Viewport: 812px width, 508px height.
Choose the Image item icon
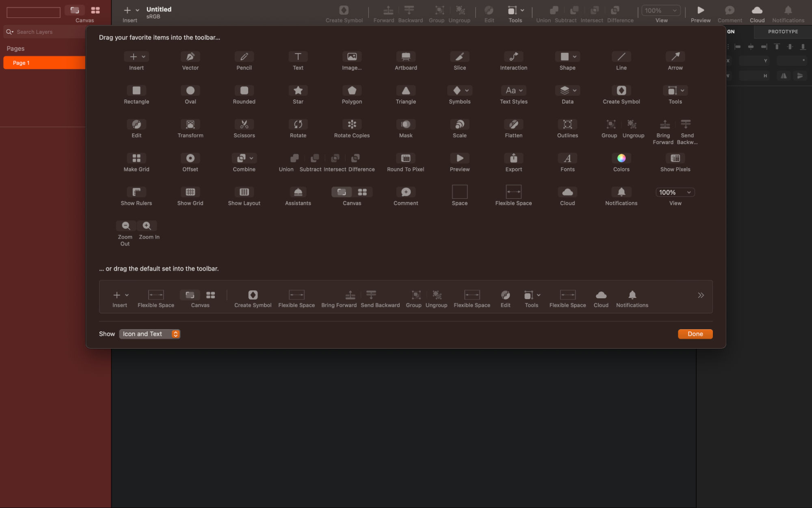[x=352, y=56]
